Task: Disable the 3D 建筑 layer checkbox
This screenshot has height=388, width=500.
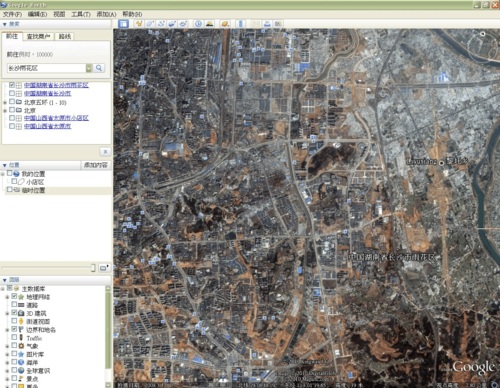Action: tap(14, 313)
